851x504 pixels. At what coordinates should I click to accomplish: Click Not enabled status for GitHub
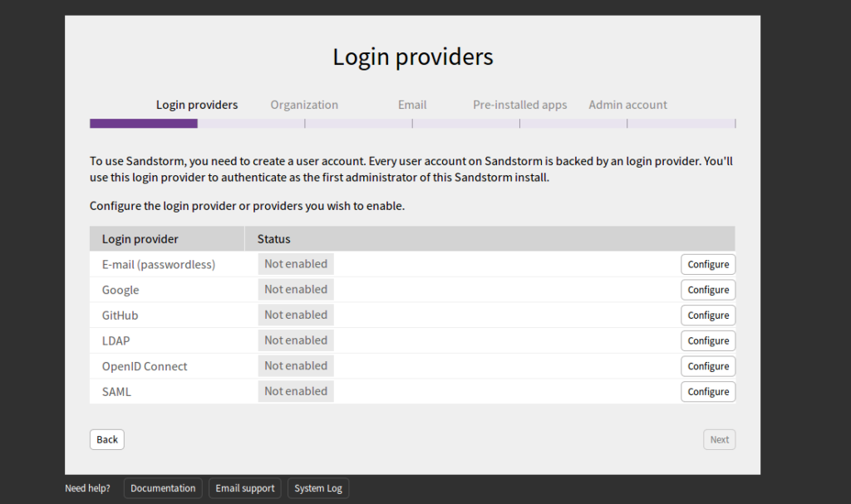(296, 316)
